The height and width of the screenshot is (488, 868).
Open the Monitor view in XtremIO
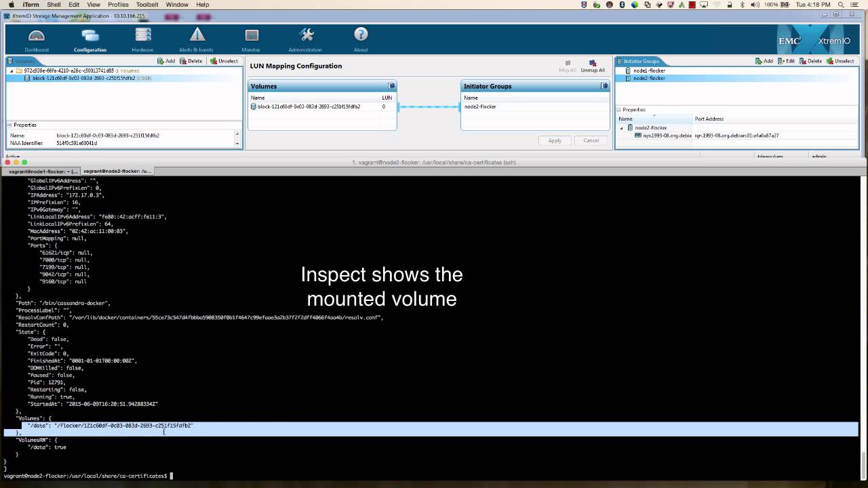click(251, 40)
